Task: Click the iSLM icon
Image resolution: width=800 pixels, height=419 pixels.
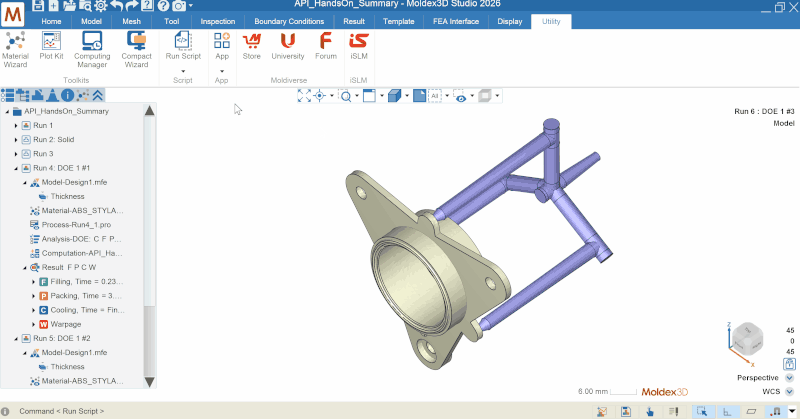Action: click(358, 46)
